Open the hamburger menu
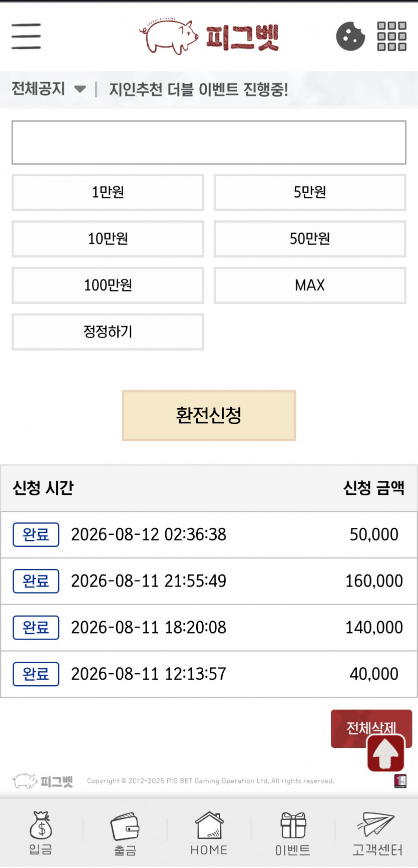The width and height of the screenshot is (418, 868). tap(26, 36)
